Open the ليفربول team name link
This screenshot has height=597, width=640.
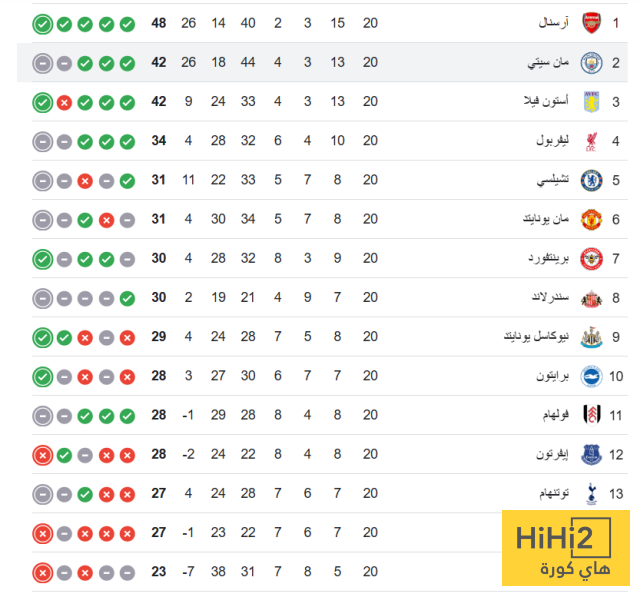click(551, 141)
